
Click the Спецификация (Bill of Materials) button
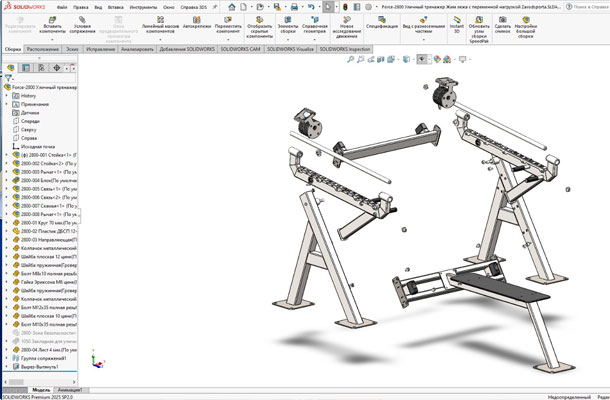(382, 23)
